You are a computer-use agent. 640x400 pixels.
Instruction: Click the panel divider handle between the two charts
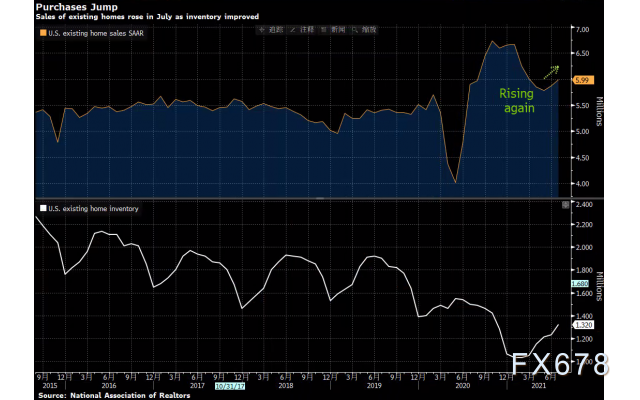click(x=320, y=198)
